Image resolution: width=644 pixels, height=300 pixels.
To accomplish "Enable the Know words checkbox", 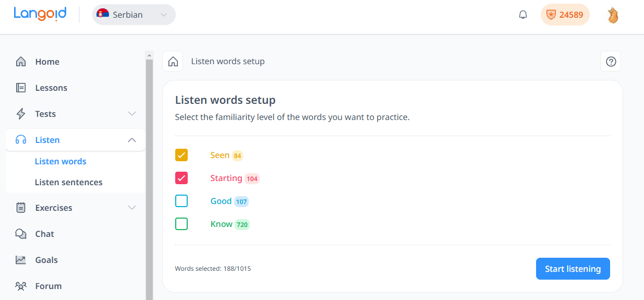I will [x=181, y=224].
